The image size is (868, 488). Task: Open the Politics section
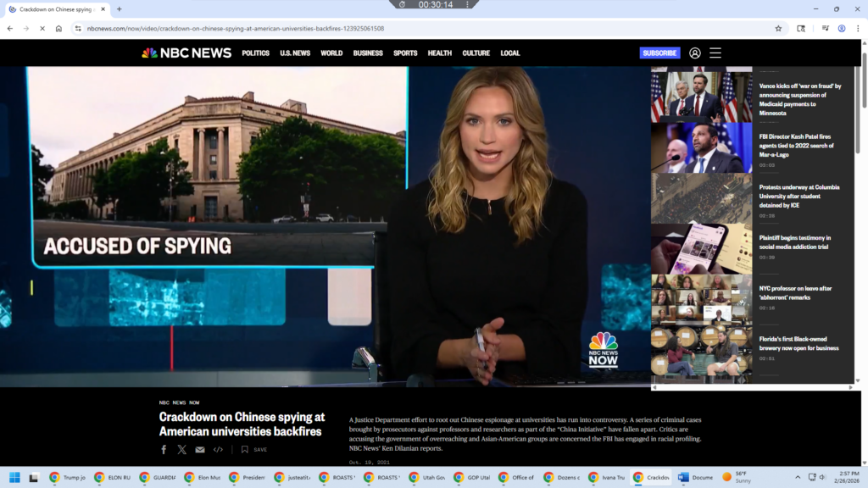pos(255,53)
